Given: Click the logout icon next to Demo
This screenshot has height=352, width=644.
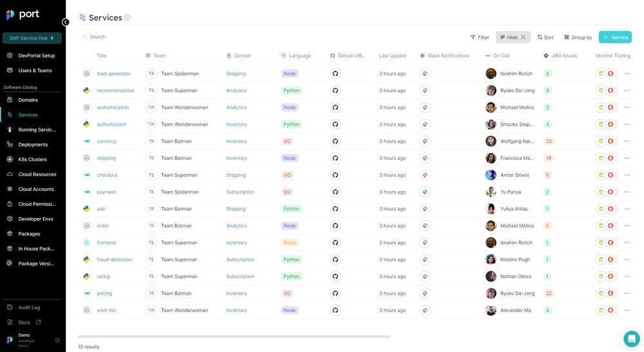Looking at the screenshot, I should pyautogui.click(x=57, y=340).
